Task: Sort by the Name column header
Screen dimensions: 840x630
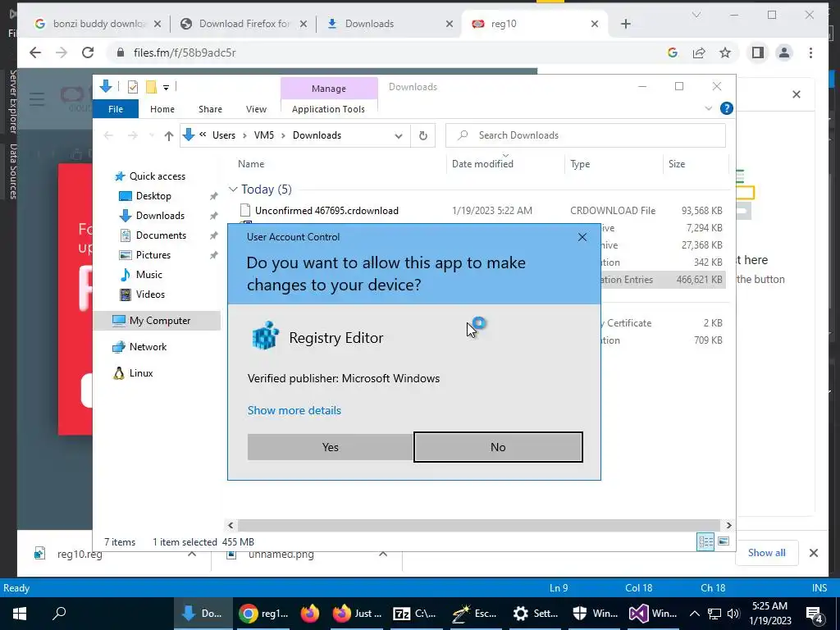Action: 251,164
